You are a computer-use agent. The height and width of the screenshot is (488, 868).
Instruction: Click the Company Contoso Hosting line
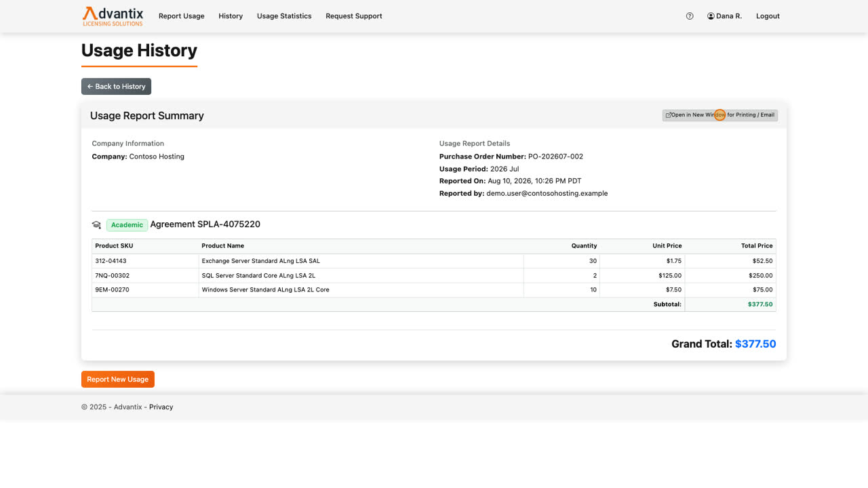point(138,157)
